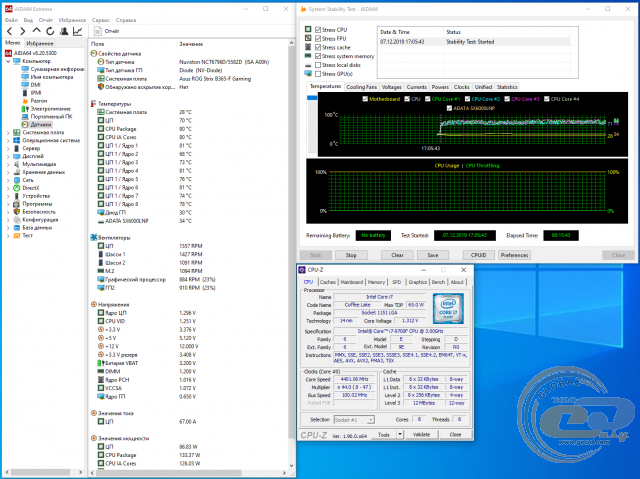Image resolution: width=640 pixels, height=479 pixels.
Task: Switch to CPU-Z Memory tab
Action: tap(376, 282)
